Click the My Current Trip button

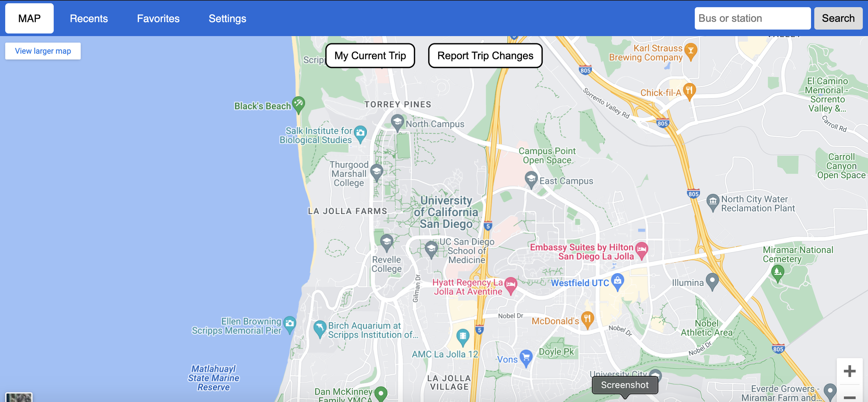tap(370, 55)
